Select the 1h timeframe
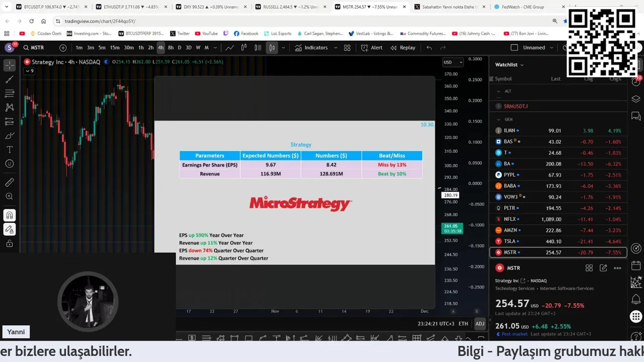The width and height of the screenshot is (644, 362). (141, 48)
